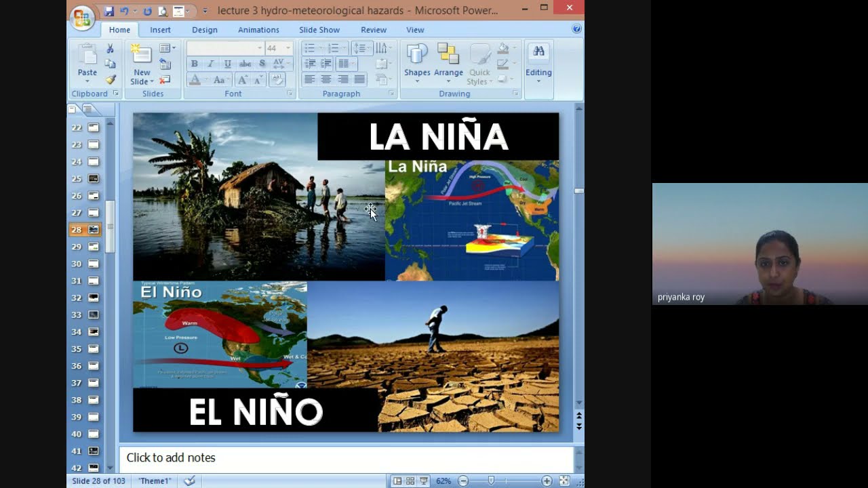Decrease font size with Shrink Font

coord(258,80)
